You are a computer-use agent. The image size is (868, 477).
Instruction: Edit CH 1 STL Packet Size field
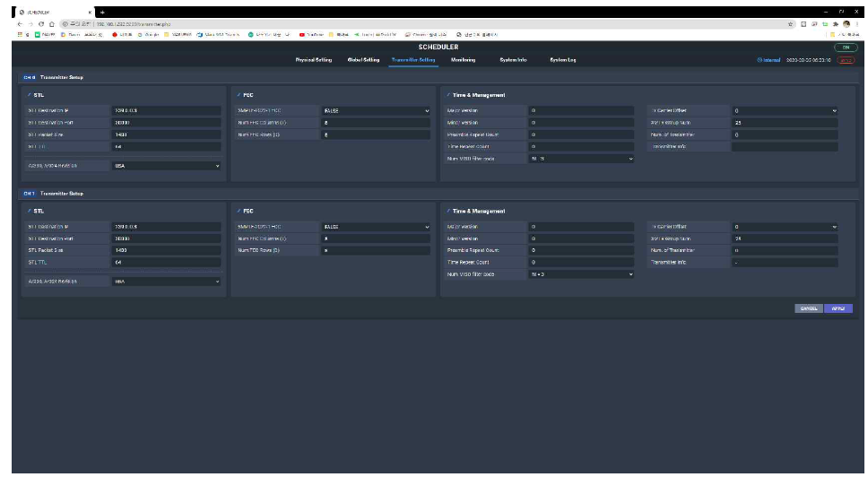pos(166,250)
